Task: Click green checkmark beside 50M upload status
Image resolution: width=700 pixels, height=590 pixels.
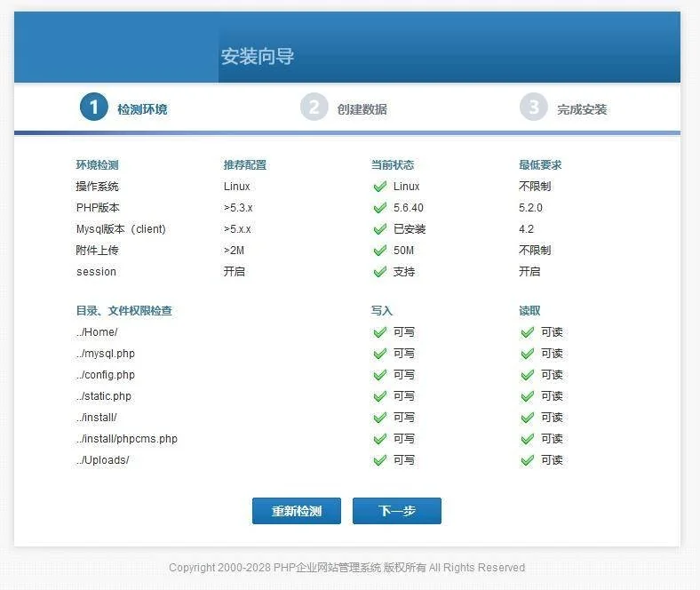Action: coord(380,251)
